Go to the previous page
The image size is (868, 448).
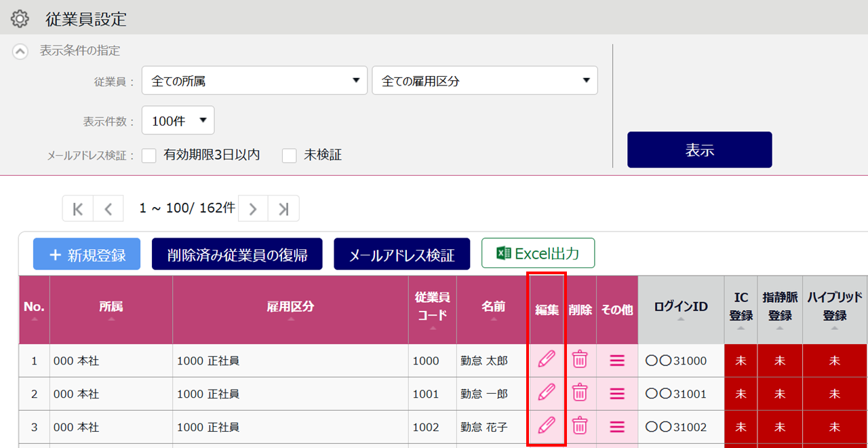tap(108, 208)
